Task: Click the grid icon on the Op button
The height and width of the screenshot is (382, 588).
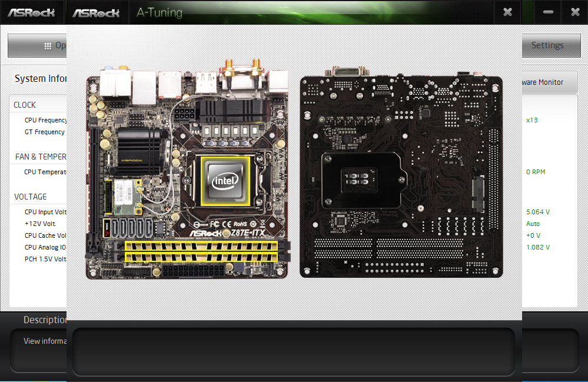Action: click(x=48, y=46)
